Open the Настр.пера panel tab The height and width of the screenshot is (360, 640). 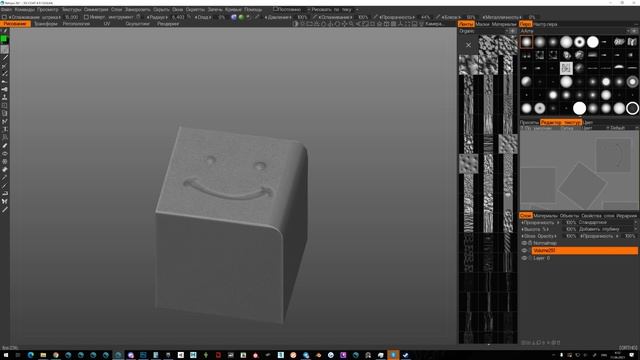pyautogui.click(x=545, y=24)
